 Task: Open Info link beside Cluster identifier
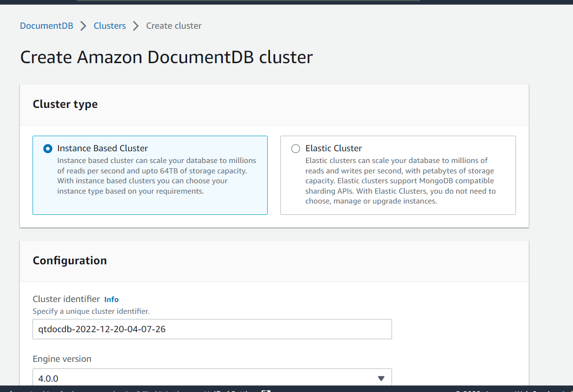111,299
